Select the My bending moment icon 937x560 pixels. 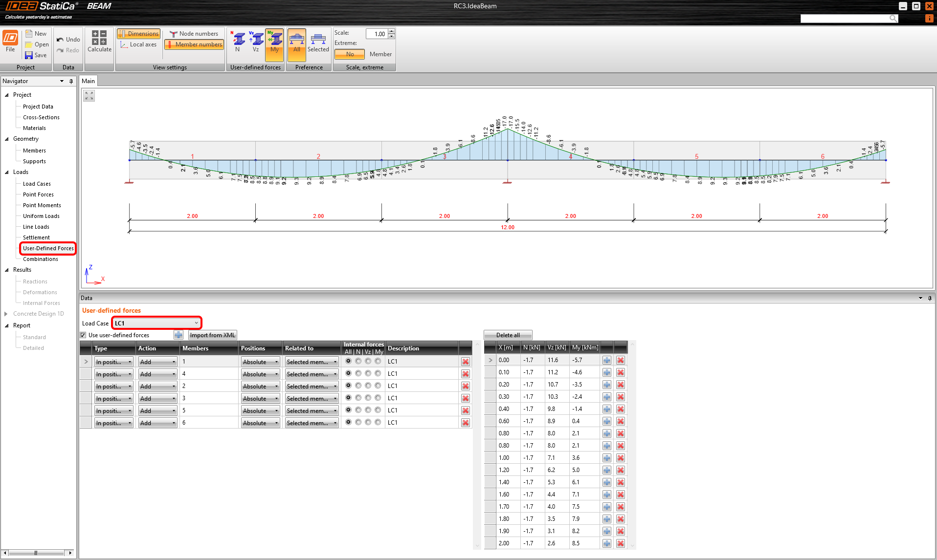274,41
